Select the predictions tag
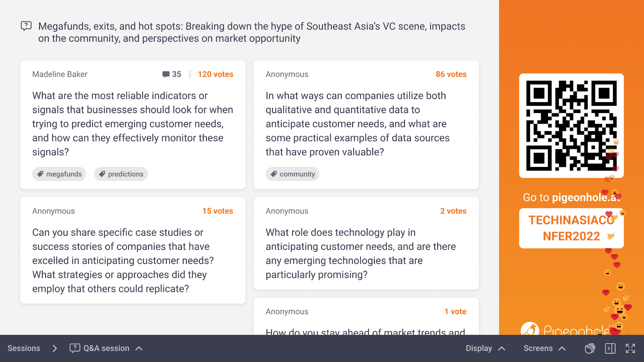The width and height of the screenshot is (644, 362). (121, 174)
